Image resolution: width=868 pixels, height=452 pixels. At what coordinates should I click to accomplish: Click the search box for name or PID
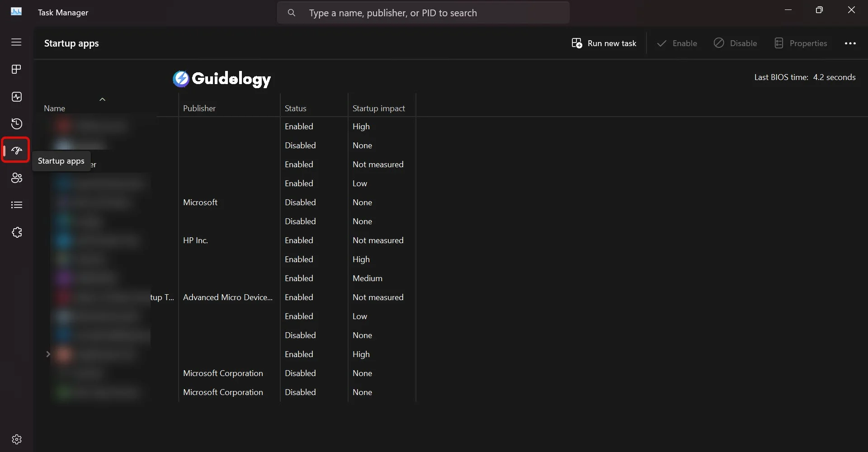coord(423,13)
